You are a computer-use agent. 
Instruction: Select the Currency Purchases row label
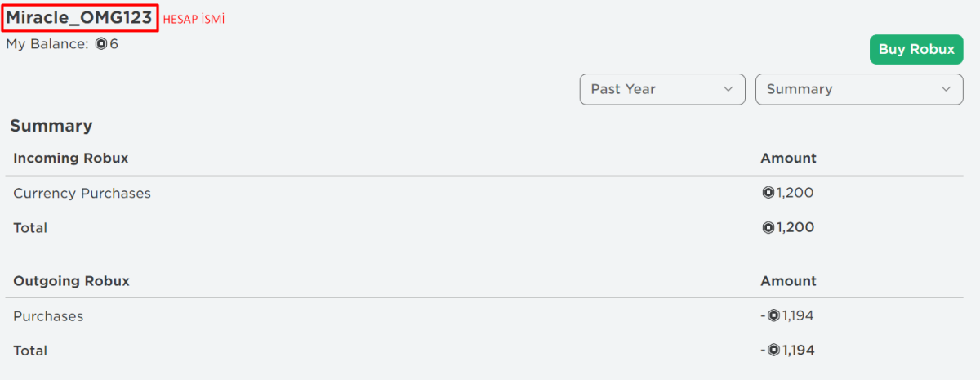(82, 194)
